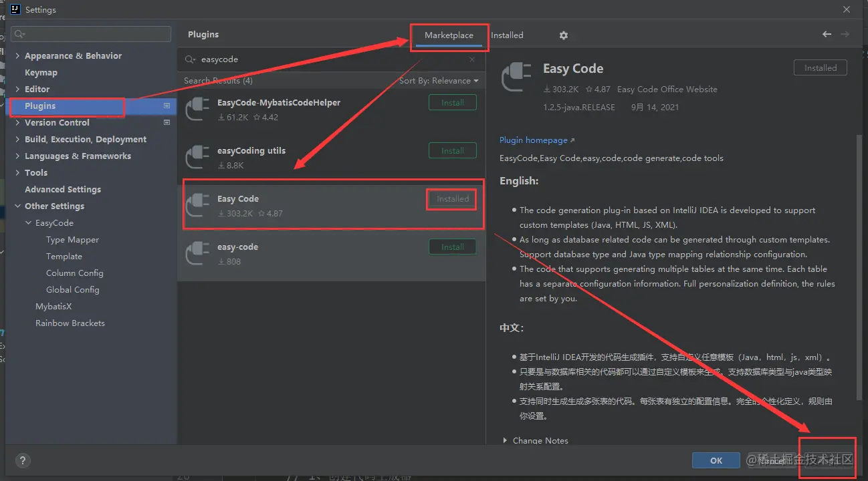Click the IntelliJ logo in title bar
The height and width of the screenshot is (481, 868).
(x=15, y=9)
